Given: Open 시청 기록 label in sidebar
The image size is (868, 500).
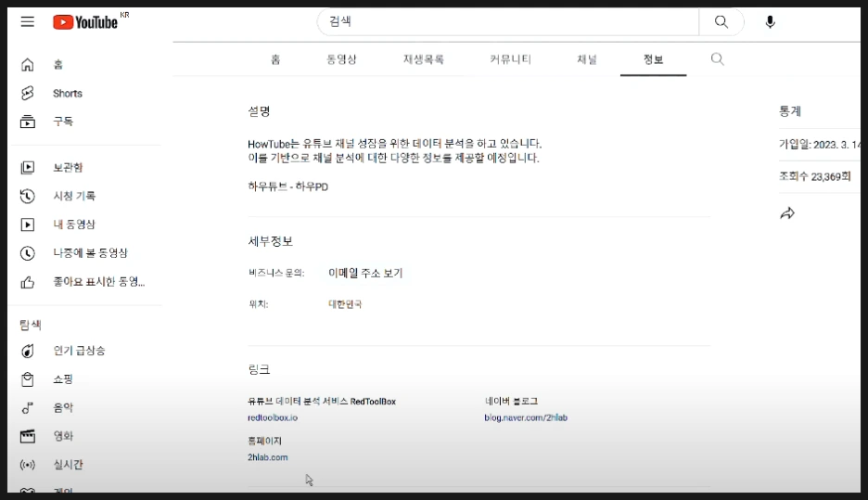Looking at the screenshot, I should coord(74,196).
